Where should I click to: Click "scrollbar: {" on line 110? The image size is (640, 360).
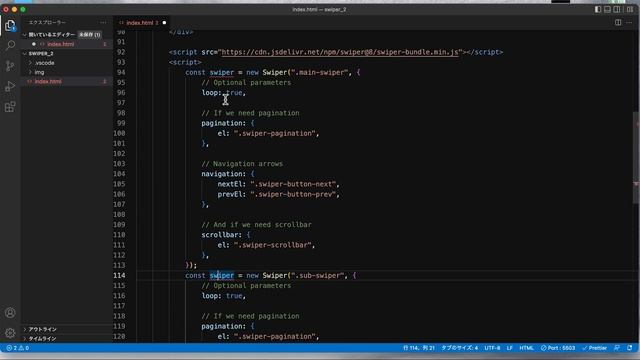click(x=226, y=235)
